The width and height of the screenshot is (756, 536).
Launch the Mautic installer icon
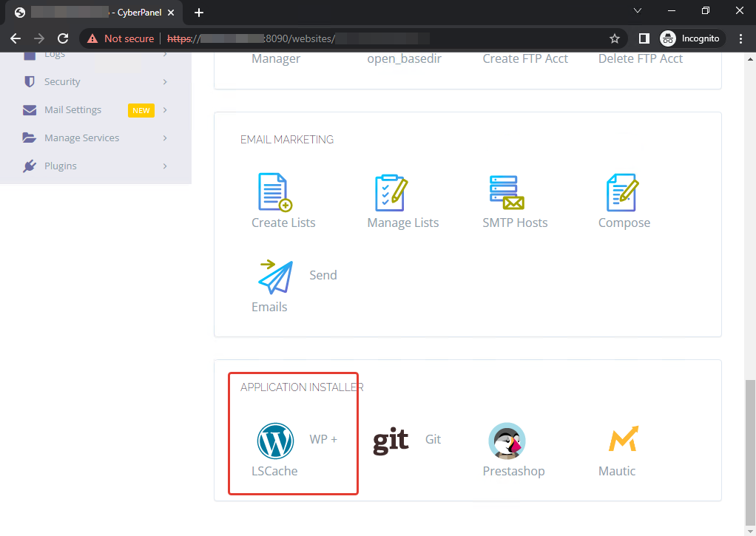click(623, 438)
